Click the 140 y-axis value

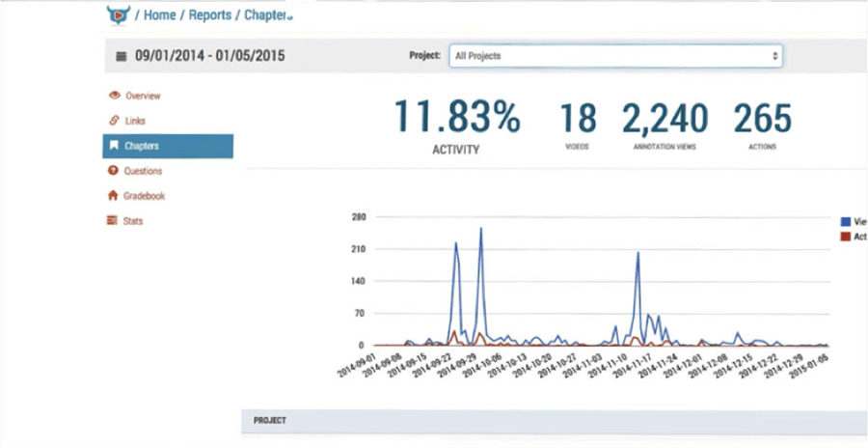tap(358, 281)
